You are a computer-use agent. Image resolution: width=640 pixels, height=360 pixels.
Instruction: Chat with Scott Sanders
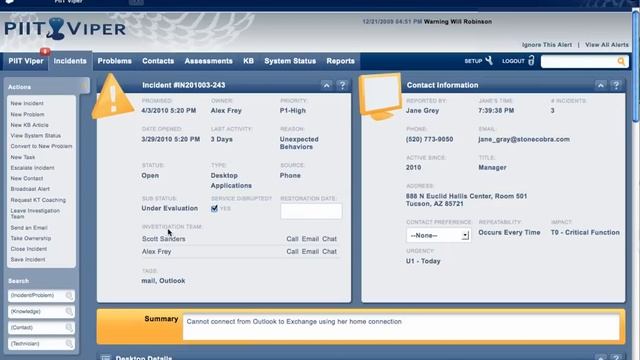pos(329,239)
